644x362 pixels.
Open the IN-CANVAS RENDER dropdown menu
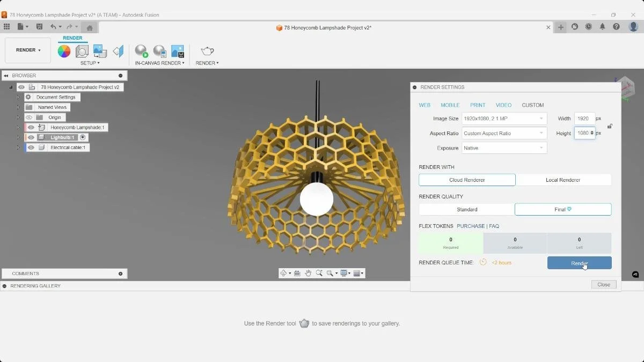point(159,63)
